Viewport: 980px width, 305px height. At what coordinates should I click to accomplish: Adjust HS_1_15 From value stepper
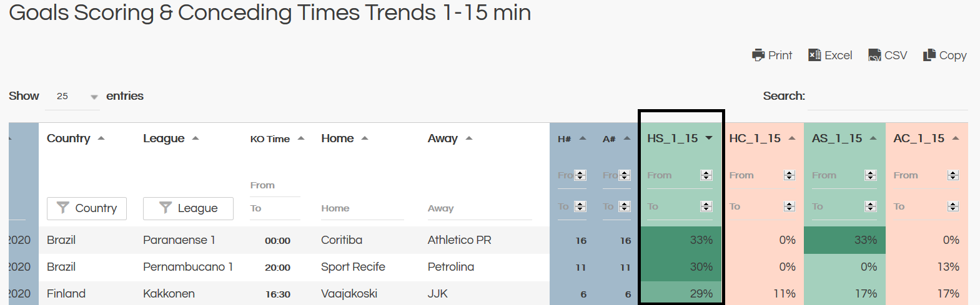(x=706, y=175)
